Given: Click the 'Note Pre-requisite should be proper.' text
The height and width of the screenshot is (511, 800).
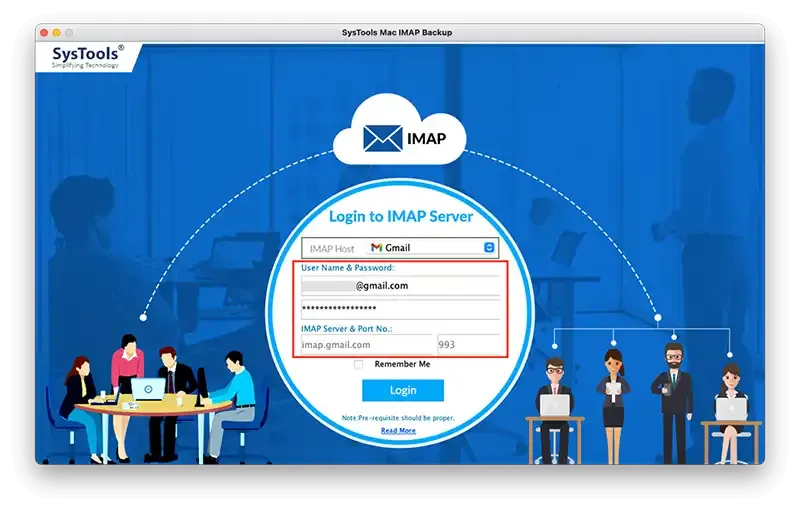Looking at the screenshot, I should tap(398, 418).
